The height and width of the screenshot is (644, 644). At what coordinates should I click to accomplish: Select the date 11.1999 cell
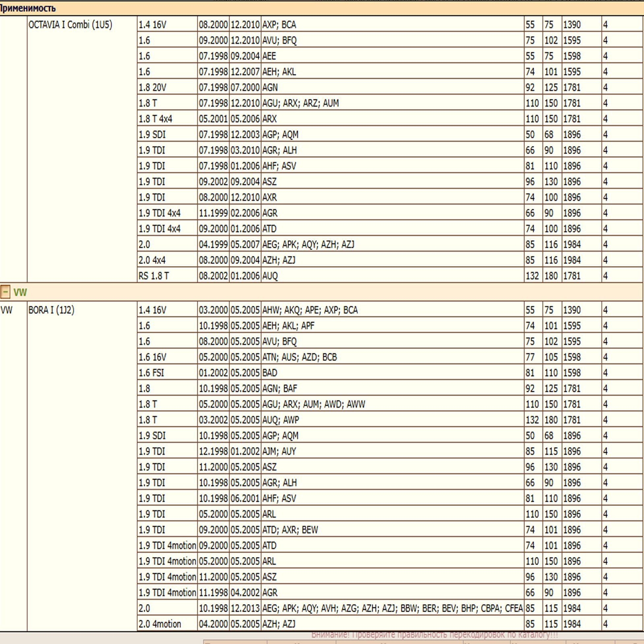click(213, 213)
